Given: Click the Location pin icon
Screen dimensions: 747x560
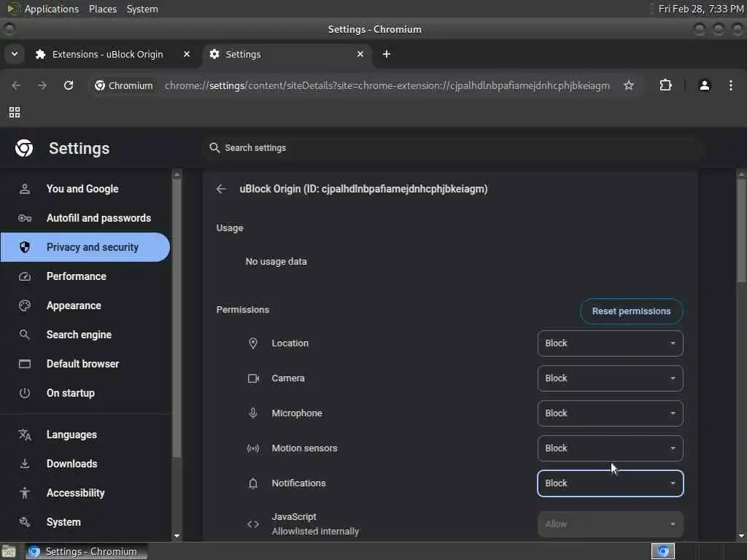Looking at the screenshot, I should click(253, 343).
